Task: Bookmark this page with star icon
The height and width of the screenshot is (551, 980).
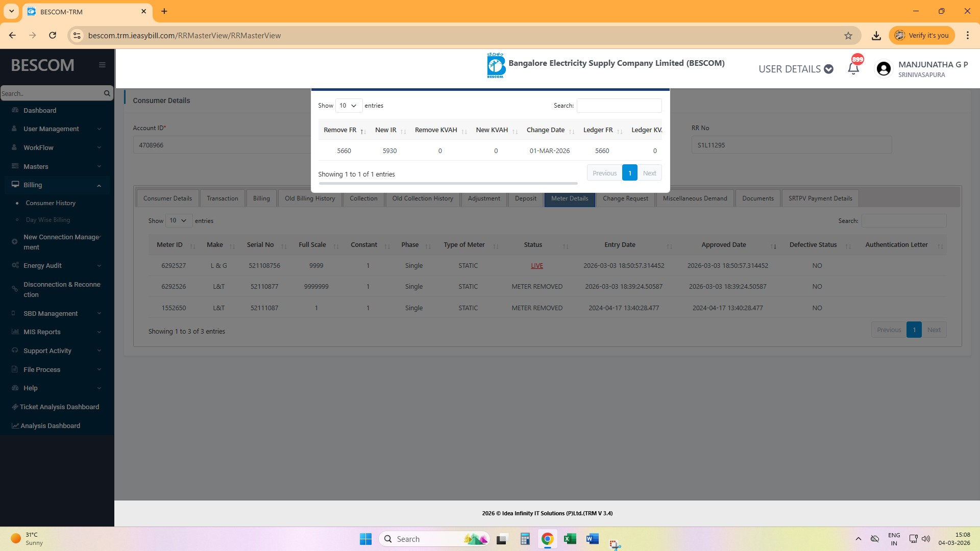Action: tap(848, 35)
